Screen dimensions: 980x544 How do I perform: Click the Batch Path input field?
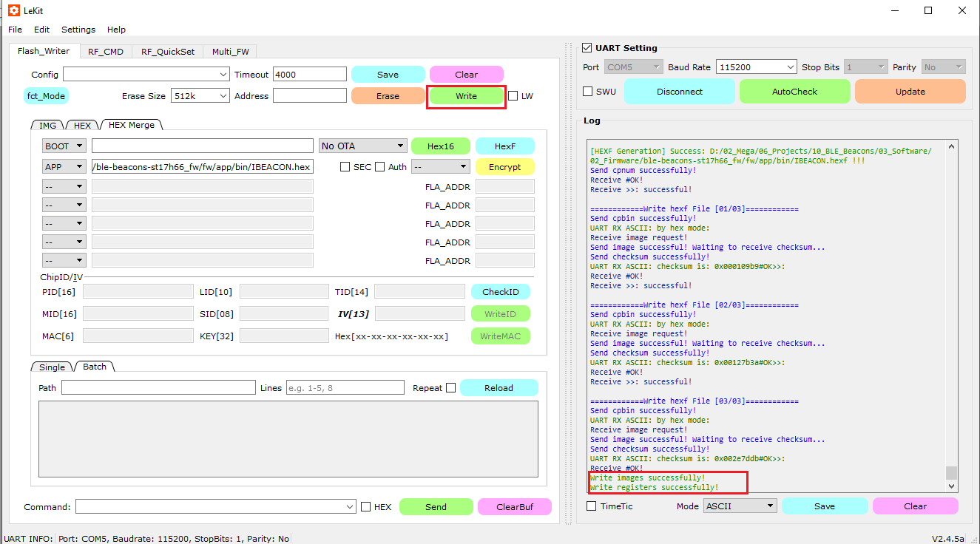click(158, 388)
